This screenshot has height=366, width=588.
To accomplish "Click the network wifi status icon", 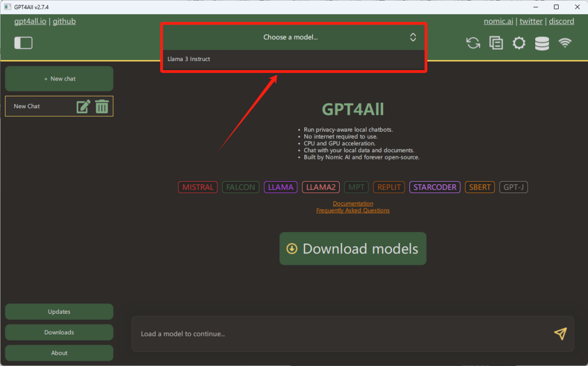I will 565,43.
